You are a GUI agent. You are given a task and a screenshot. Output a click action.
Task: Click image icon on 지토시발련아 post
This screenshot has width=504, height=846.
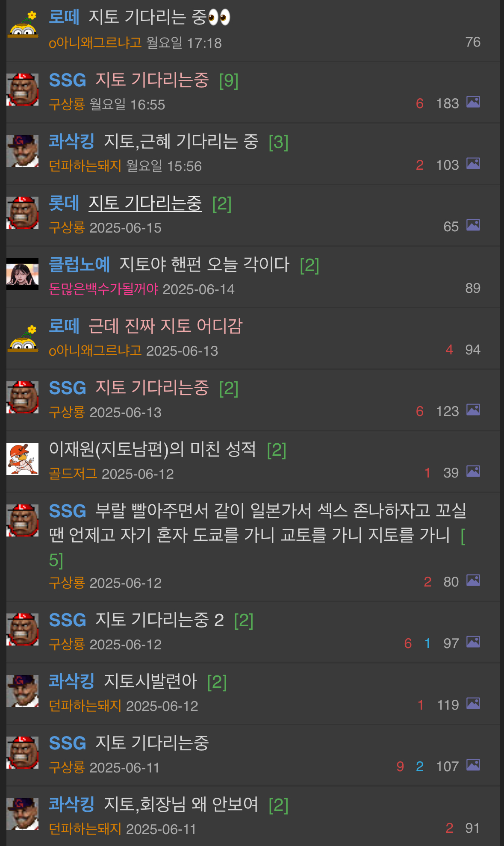(473, 704)
